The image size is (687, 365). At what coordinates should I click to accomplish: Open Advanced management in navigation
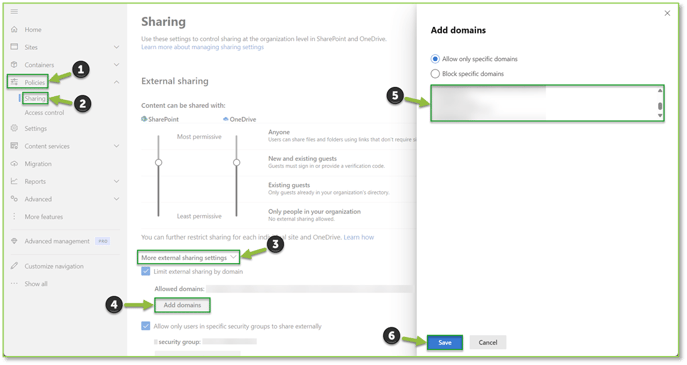pos(57,241)
